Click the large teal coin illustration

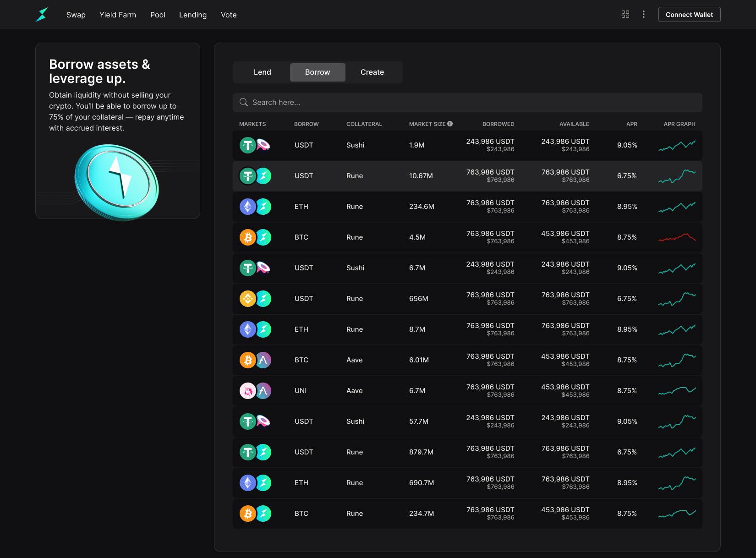point(117,181)
